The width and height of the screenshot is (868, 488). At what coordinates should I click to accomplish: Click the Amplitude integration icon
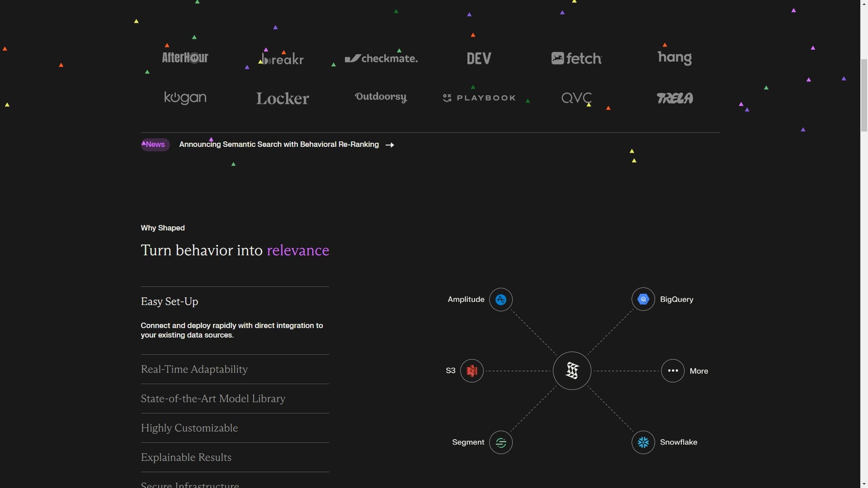click(x=501, y=300)
